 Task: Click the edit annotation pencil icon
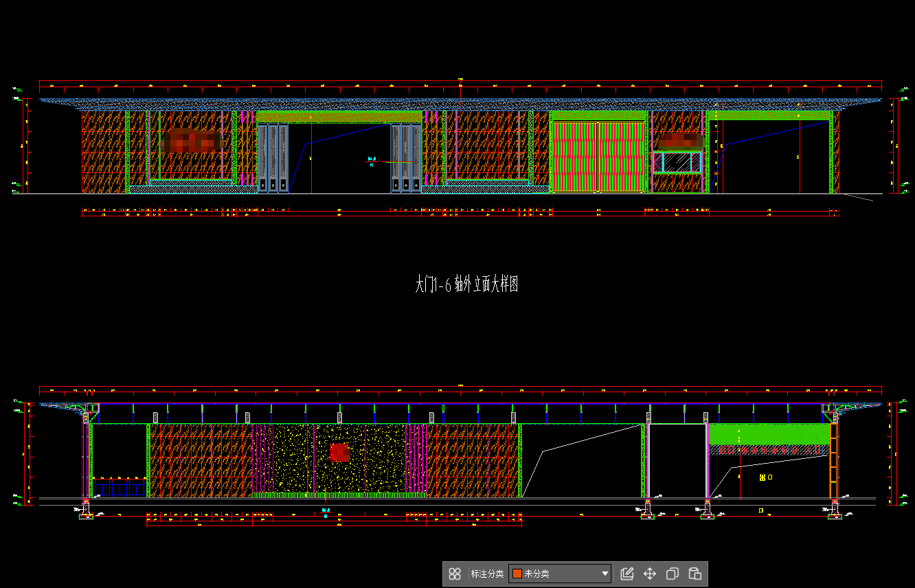coord(626,574)
